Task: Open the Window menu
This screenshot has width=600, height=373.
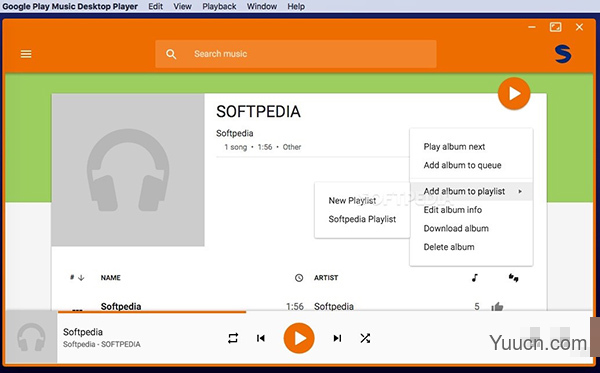Action: [262, 7]
